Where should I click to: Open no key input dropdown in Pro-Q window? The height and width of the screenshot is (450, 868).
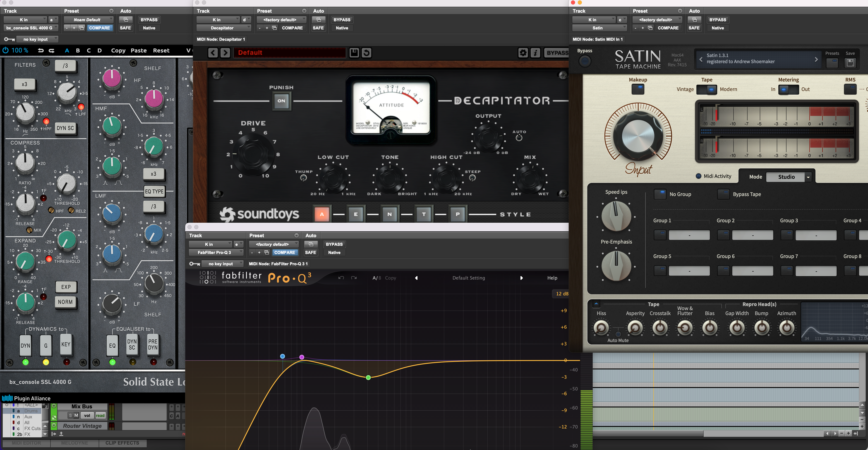click(x=222, y=264)
